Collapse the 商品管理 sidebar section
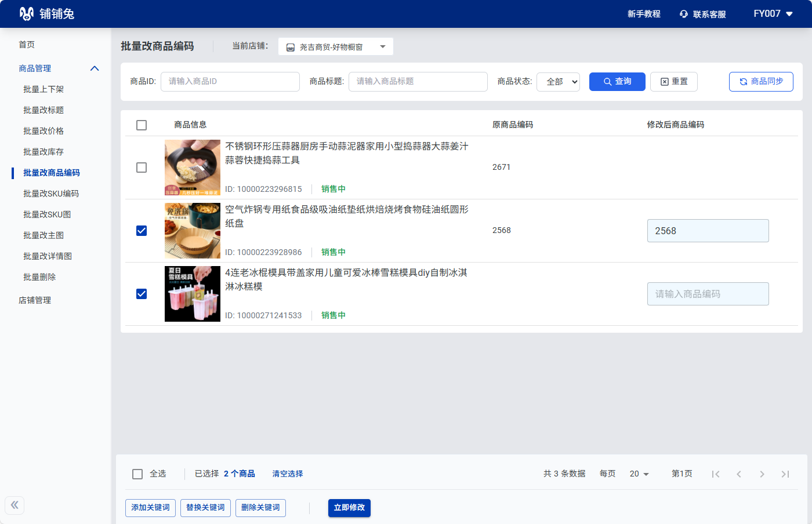 pyautogui.click(x=95, y=68)
